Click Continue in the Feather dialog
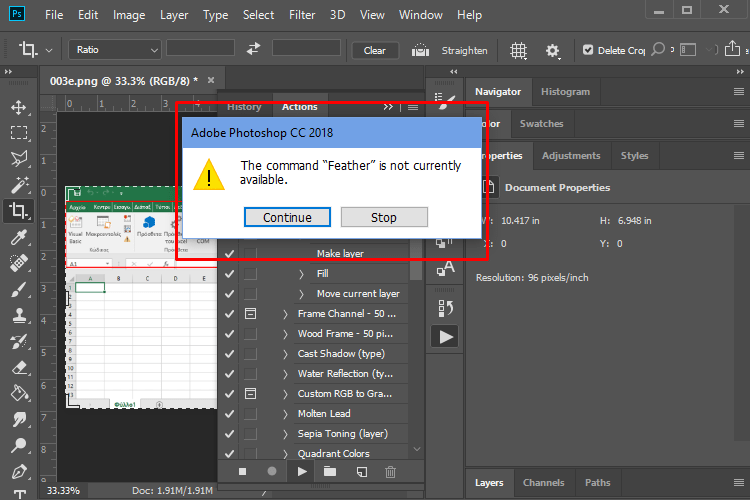 click(x=287, y=217)
